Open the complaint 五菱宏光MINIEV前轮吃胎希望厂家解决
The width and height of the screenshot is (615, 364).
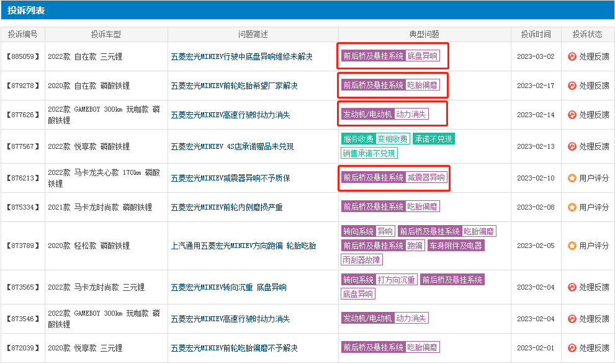tap(234, 86)
